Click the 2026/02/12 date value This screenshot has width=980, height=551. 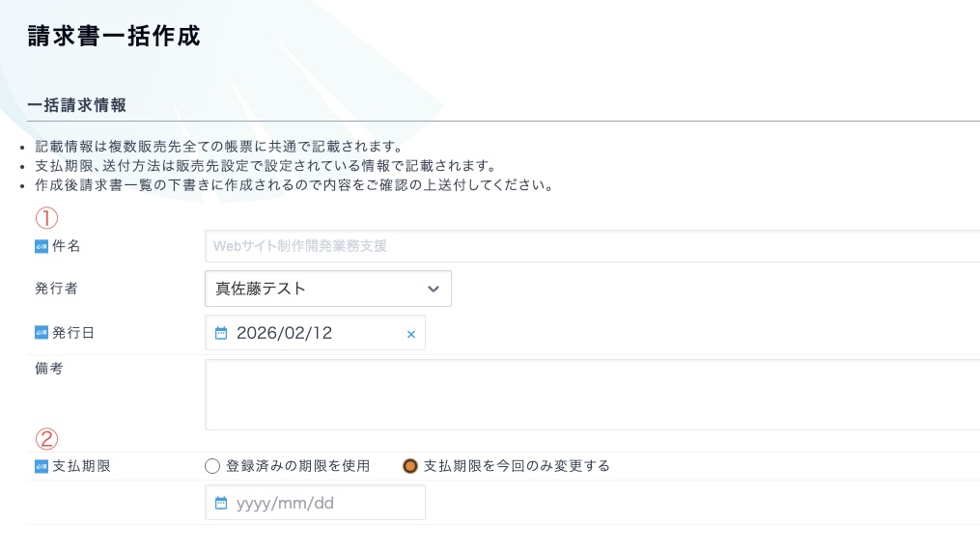(284, 333)
